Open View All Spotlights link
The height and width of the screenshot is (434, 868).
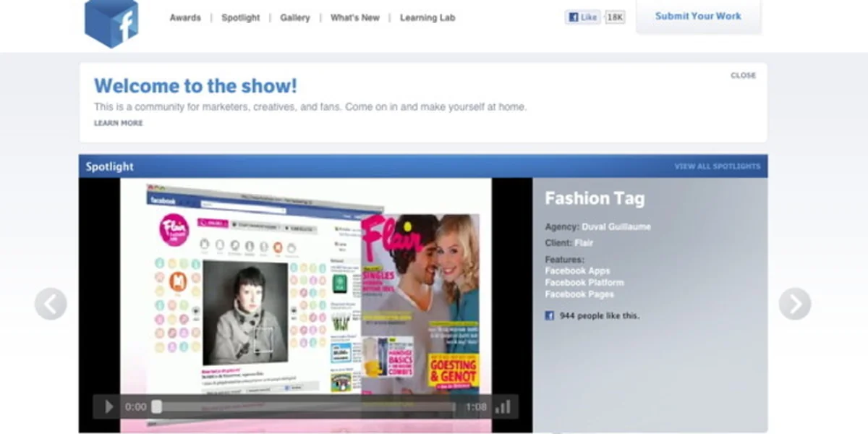click(x=717, y=166)
